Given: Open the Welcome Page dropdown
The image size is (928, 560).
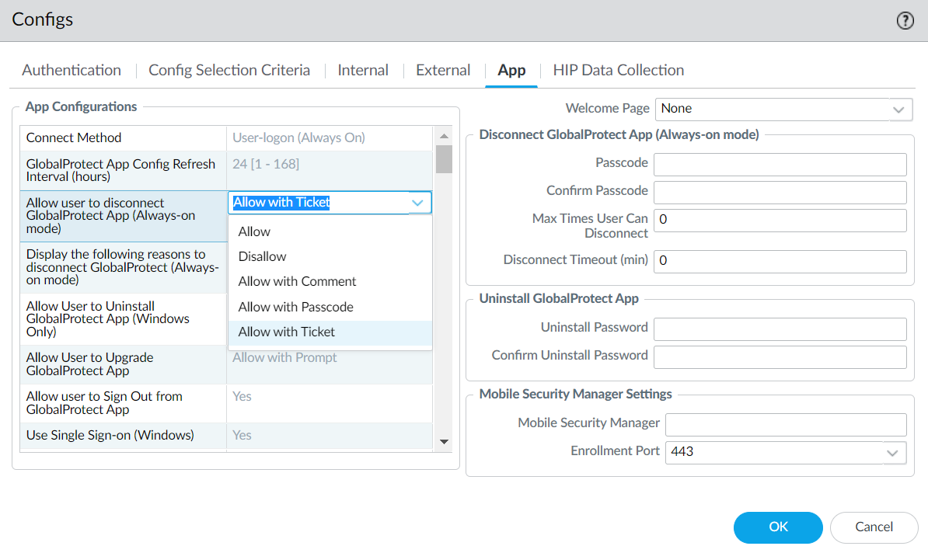Looking at the screenshot, I should [899, 110].
